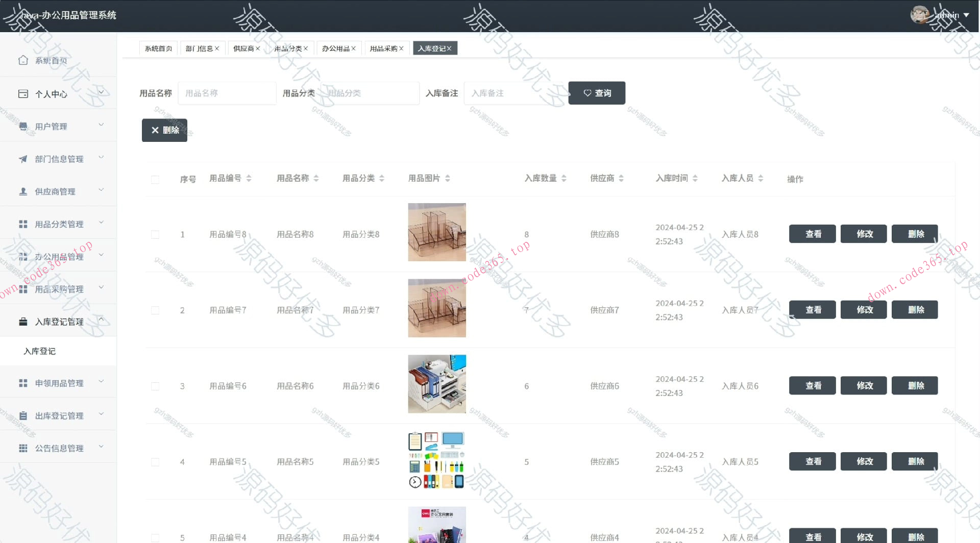Check the select-all checkbox in table header
Viewport: 980px width, 543px height.
(155, 179)
